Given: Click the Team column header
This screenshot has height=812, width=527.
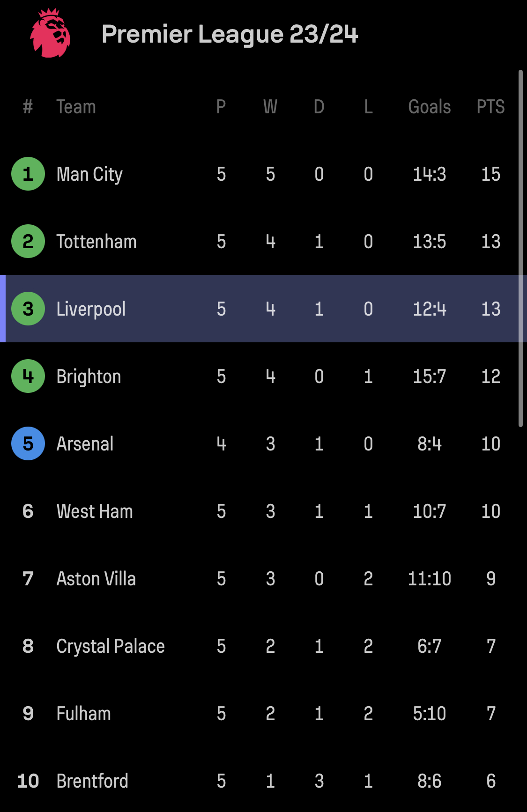Looking at the screenshot, I should (x=76, y=107).
